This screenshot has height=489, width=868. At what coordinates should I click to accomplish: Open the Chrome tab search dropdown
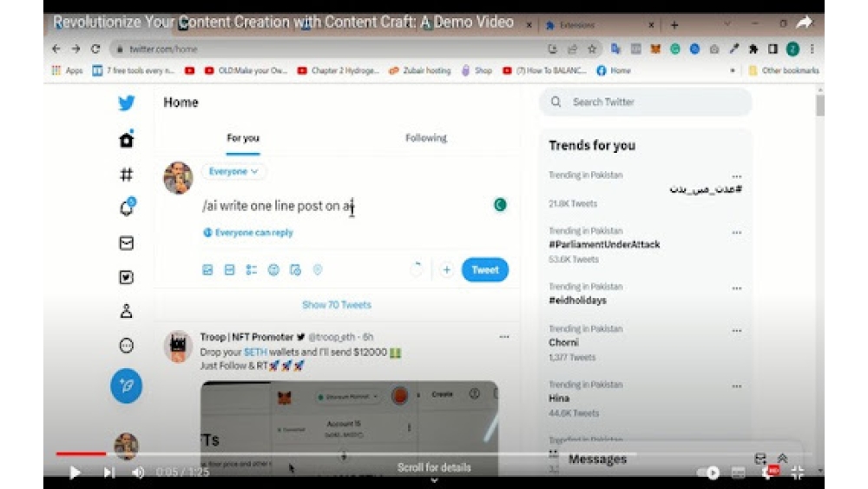(x=727, y=24)
